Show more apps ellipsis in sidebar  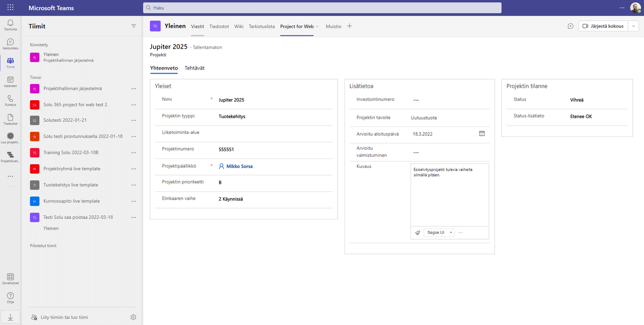(10, 176)
